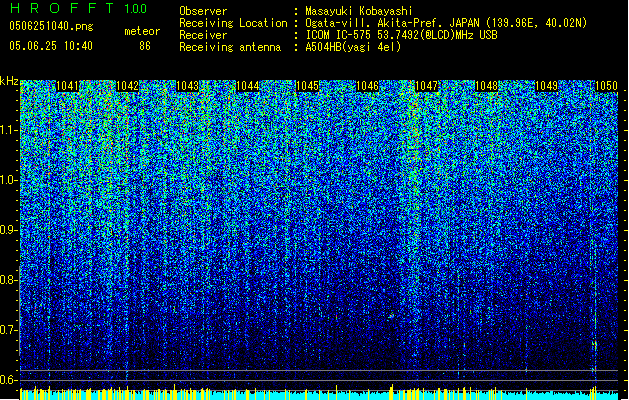Image resolution: width=629 pixels, height=400 pixels.
Task: Click the HROFFT 1.0.0 title text
Action: [x=78, y=8]
